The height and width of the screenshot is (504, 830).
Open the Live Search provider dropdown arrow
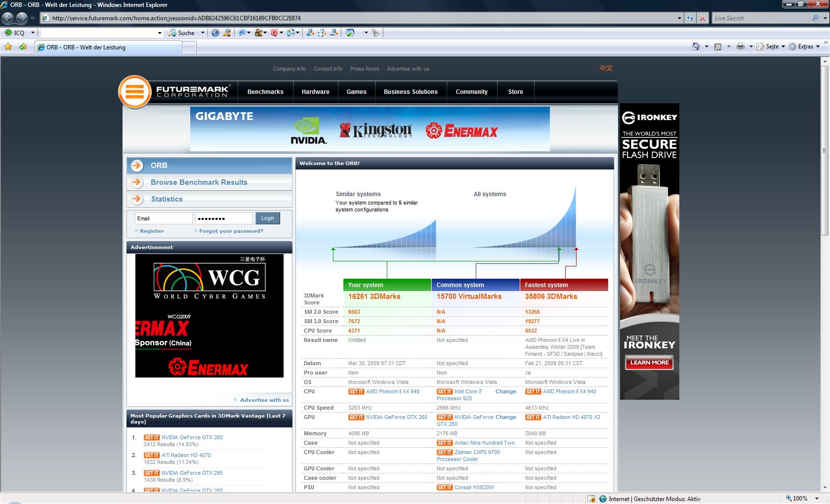[824, 18]
